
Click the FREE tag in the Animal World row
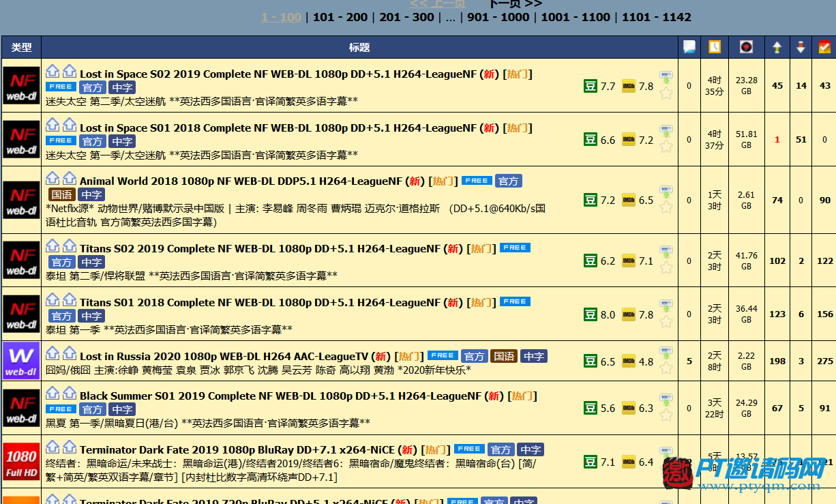point(477,181)
